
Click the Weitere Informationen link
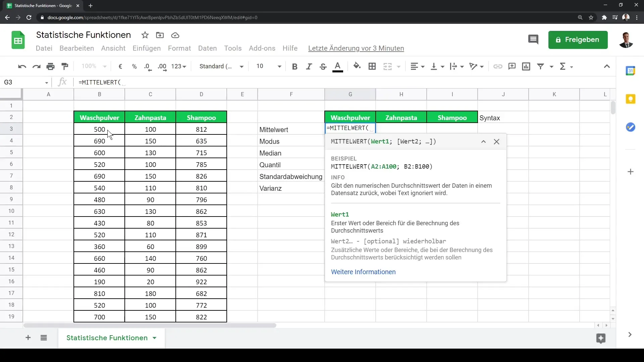point(363,271)
